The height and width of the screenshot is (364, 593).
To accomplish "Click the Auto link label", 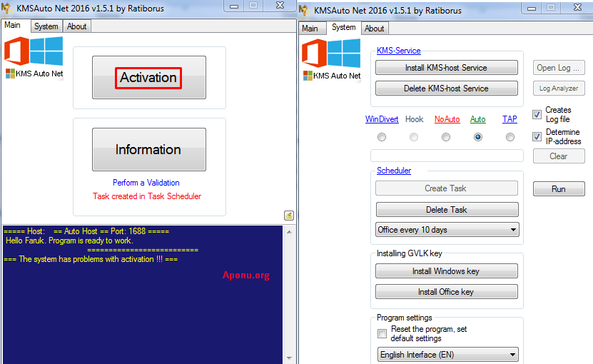I will click(477, 119).
